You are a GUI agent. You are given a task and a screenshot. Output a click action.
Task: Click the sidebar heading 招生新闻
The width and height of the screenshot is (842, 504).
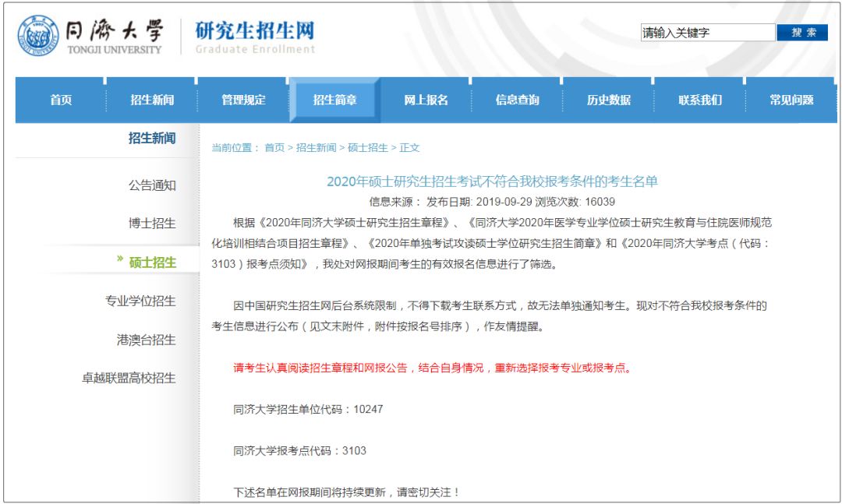152,139
